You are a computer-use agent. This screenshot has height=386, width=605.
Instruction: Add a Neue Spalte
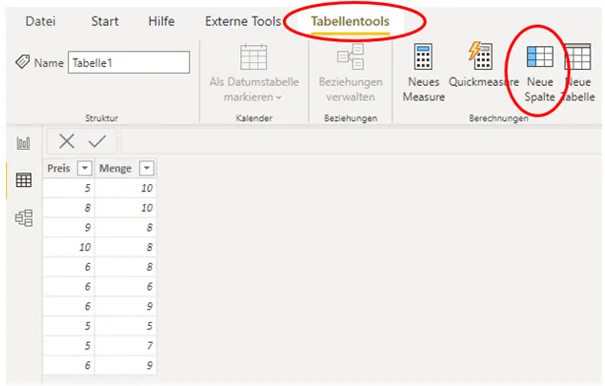click(x=539, y=73)
